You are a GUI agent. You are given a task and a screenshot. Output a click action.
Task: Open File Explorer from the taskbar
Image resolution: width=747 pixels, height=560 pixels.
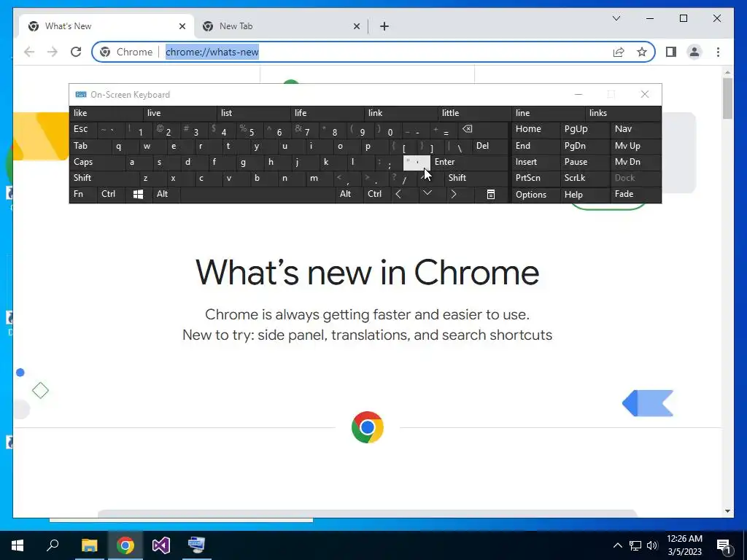89,545
